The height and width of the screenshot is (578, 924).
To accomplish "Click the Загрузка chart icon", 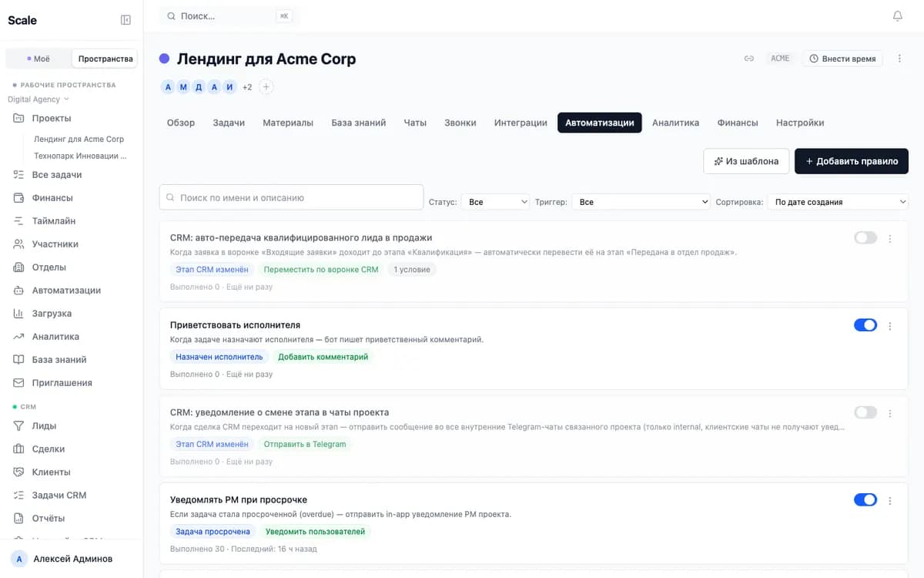I will (18, 314).
